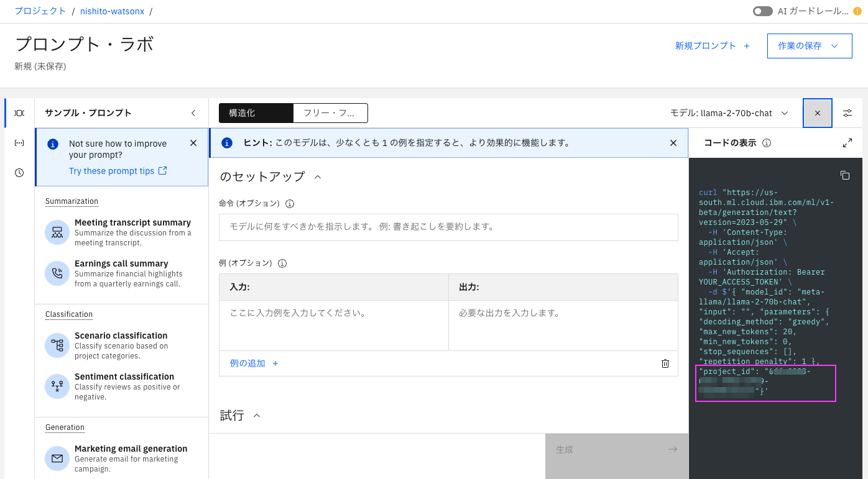This screenshot has height=479, width=868.
Task: Show info for 例 (オプション)
Action: point(282,263)
